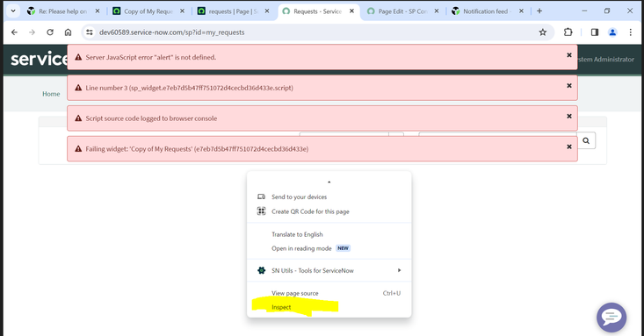This screenshot has width=644, height=336.
Task: Select 'Open in reading mode' menu item
Action: click(329, 248)
